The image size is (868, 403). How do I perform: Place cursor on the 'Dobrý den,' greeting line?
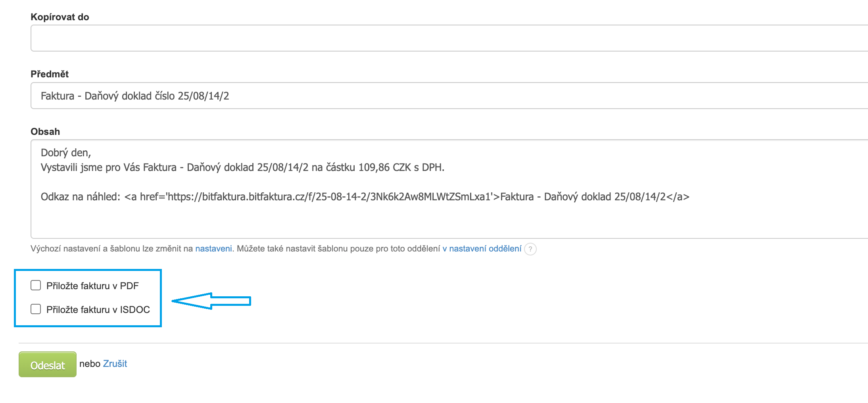coord(66,153)
